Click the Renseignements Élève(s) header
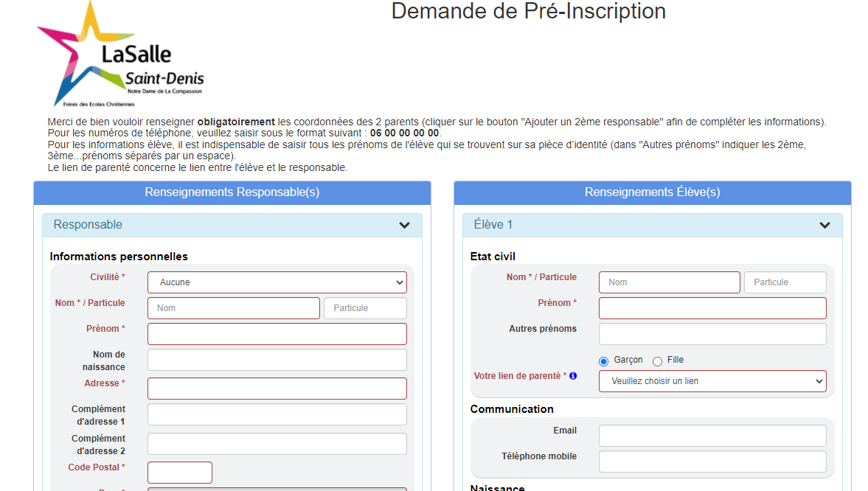 pos(652,192)
